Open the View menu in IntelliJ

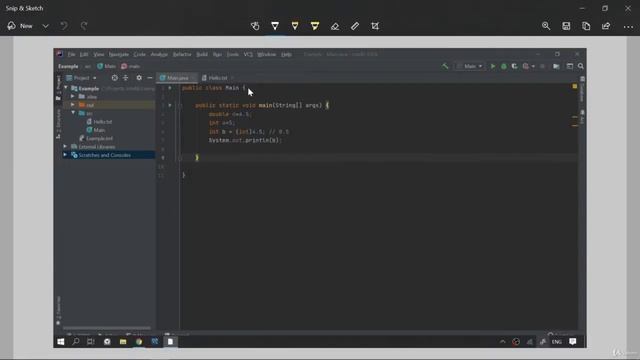point(98,54)
